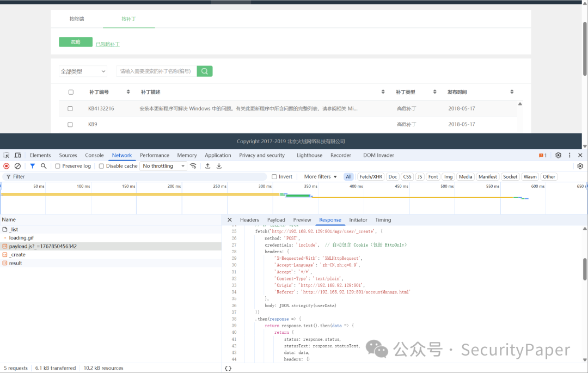Open the network search magnifier
The width and height of the screenshot is (588, 373).
pos(44,166)
